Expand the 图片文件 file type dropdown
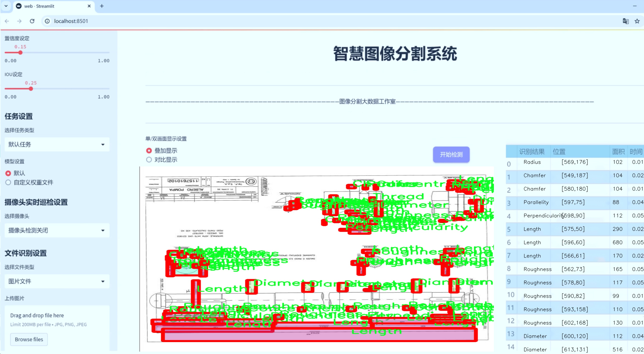This screenshot has width=644, height=354. 57,281
